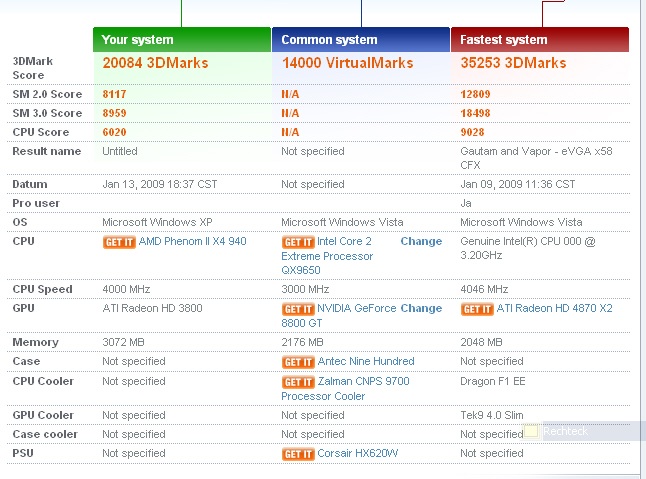The width and height of the screenshot is (646, 479).
Task: Change the common system GPU
Action: coord(421,308)
